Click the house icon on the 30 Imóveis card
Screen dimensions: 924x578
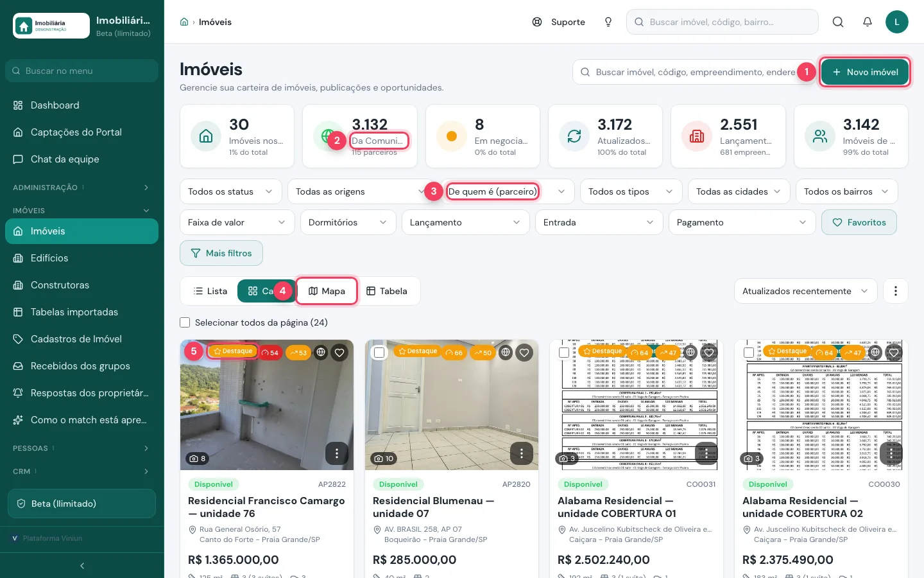click(x=206, y=136)
